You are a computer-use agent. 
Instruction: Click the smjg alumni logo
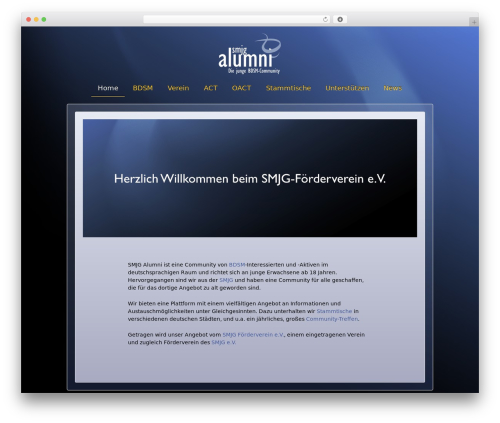[249, 54]
